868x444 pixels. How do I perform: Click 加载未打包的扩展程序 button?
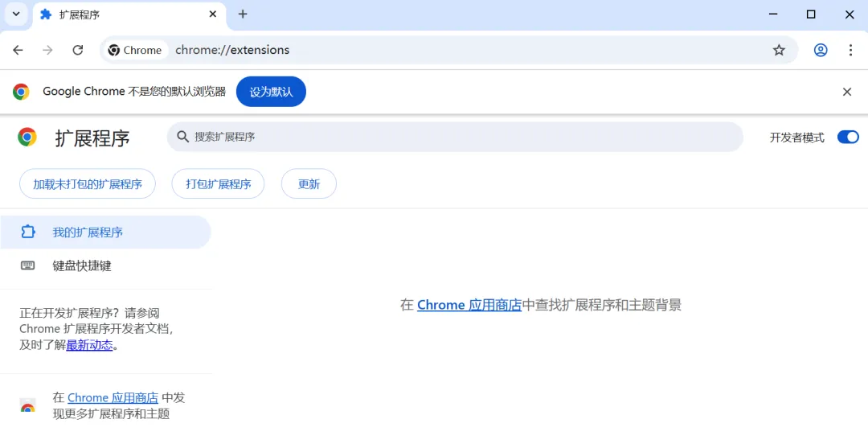click(x=88, y=184)
